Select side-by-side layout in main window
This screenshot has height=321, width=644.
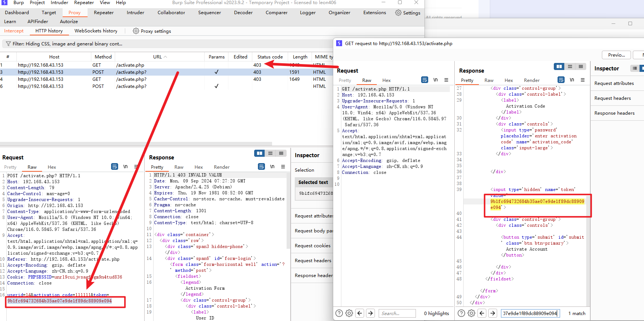tap(259, 153)
